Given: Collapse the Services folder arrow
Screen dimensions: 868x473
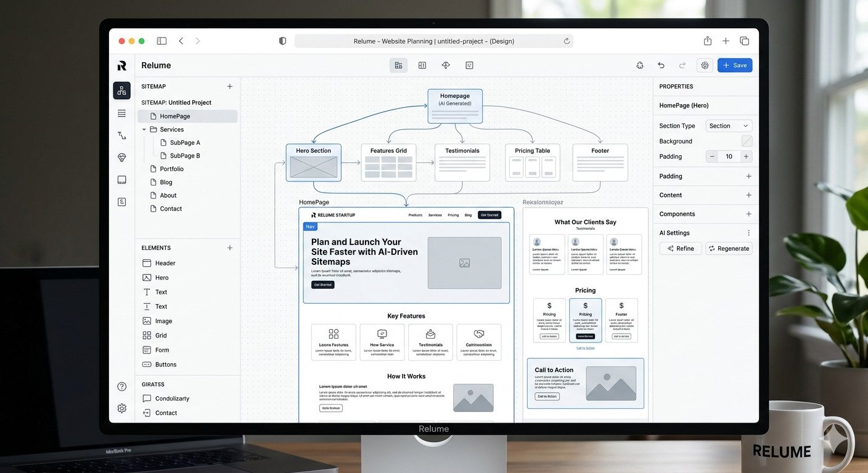Looking at the screenshot, I should [144, 129].
